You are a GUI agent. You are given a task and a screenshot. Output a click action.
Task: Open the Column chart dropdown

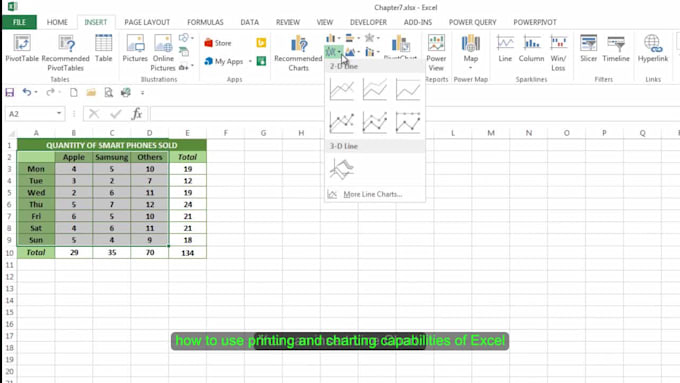click(333, 39)
